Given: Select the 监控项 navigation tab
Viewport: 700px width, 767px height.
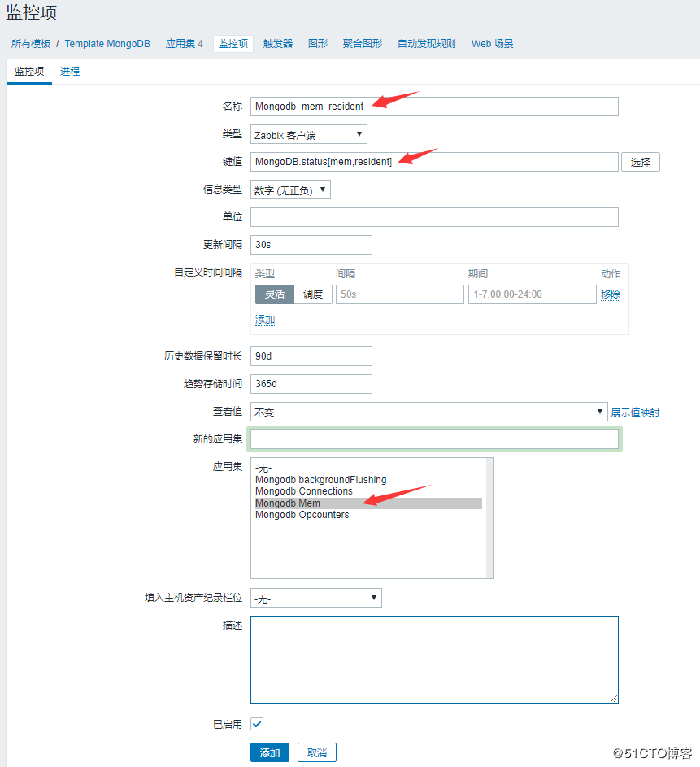Looking at the screenshot, I should coord(233,44).
